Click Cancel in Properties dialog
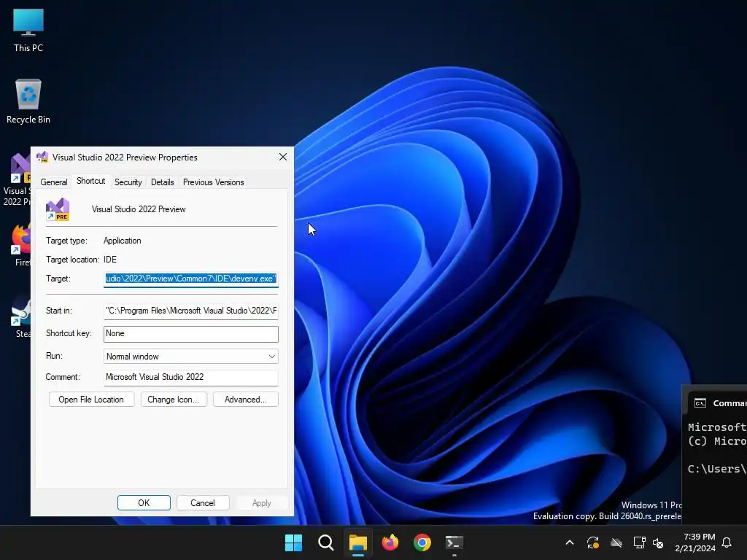The height and width of the screenshot is (560, 747). 203,503
